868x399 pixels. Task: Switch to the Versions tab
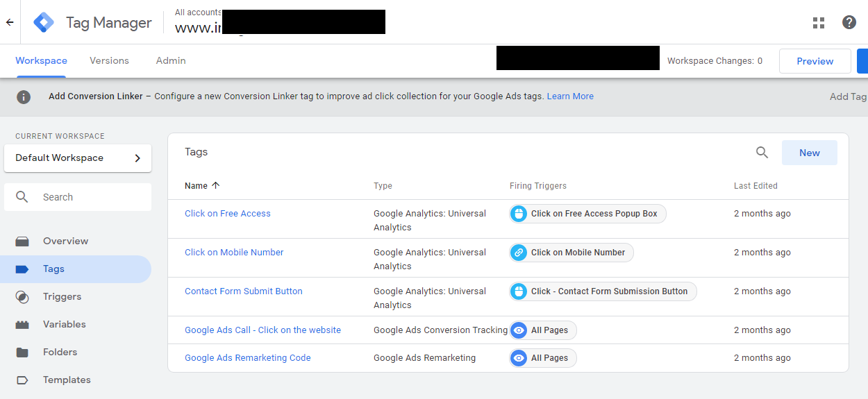109,61
